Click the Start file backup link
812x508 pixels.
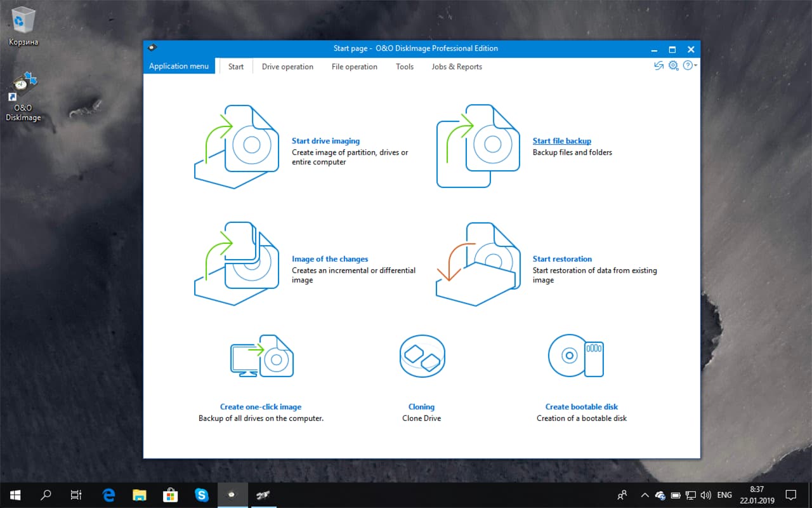tap(562, 140)
